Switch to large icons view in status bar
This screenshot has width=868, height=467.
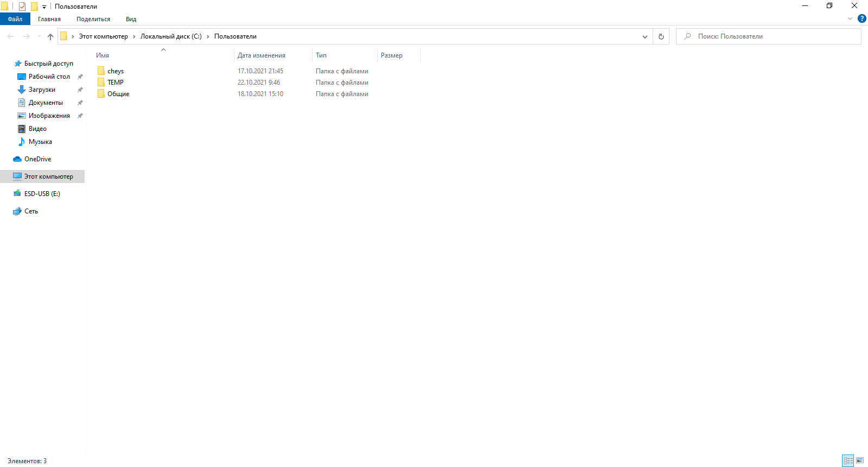(860, 460)
